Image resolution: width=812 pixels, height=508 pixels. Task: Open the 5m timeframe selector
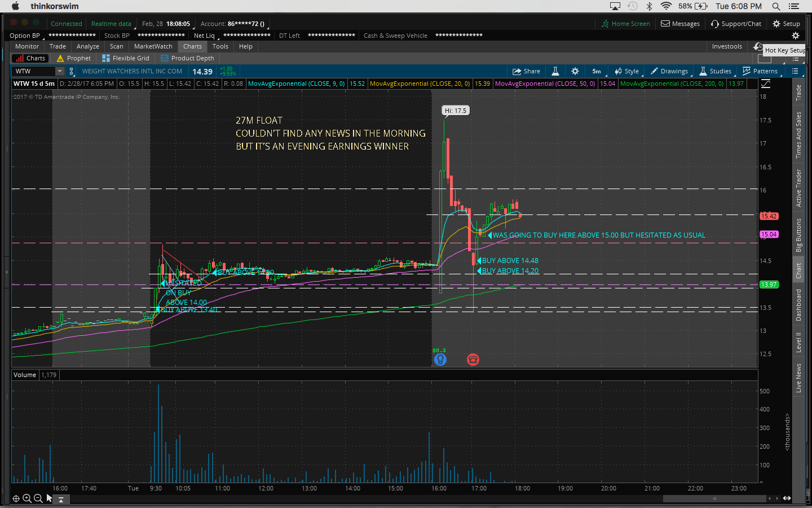click(x=597, y=71)
